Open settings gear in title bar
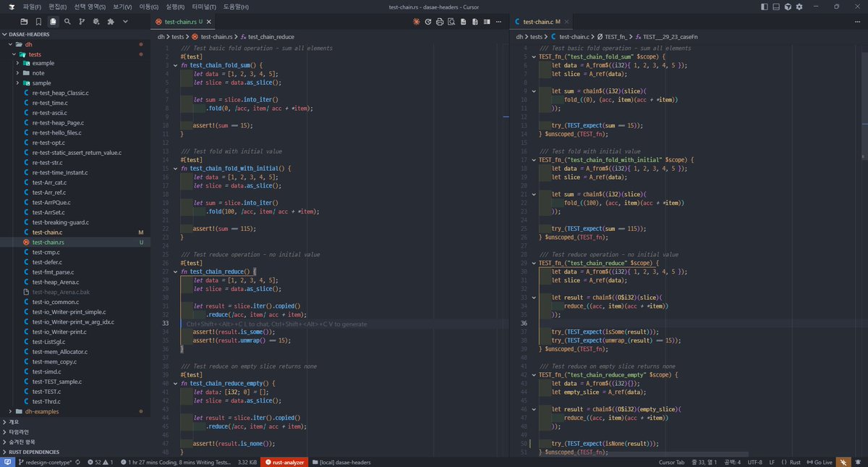This screenshot has height=467, width=868. click(x=800, y=7)
